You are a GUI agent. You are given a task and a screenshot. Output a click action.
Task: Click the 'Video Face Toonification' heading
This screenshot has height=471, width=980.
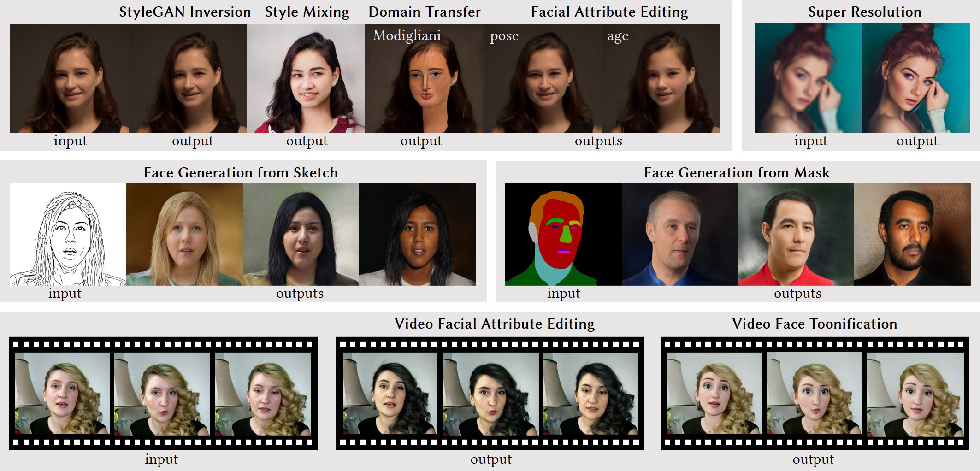815,324
